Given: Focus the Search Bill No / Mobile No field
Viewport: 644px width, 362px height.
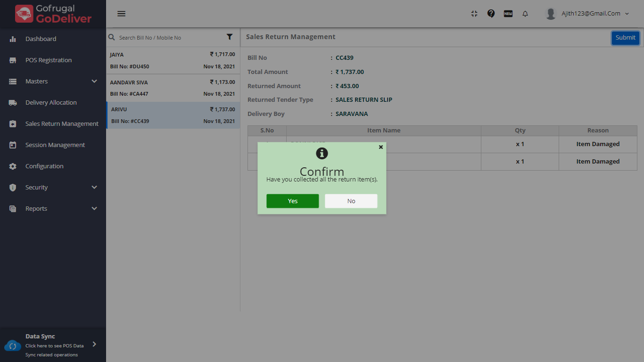Looking at the screenshot, I should coord(170,38).
